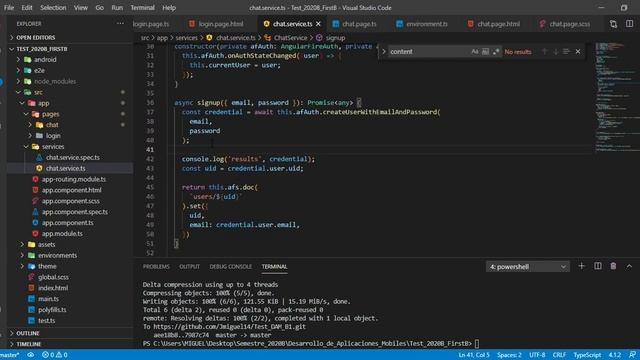Close the chat.service.ts tab

318,24
